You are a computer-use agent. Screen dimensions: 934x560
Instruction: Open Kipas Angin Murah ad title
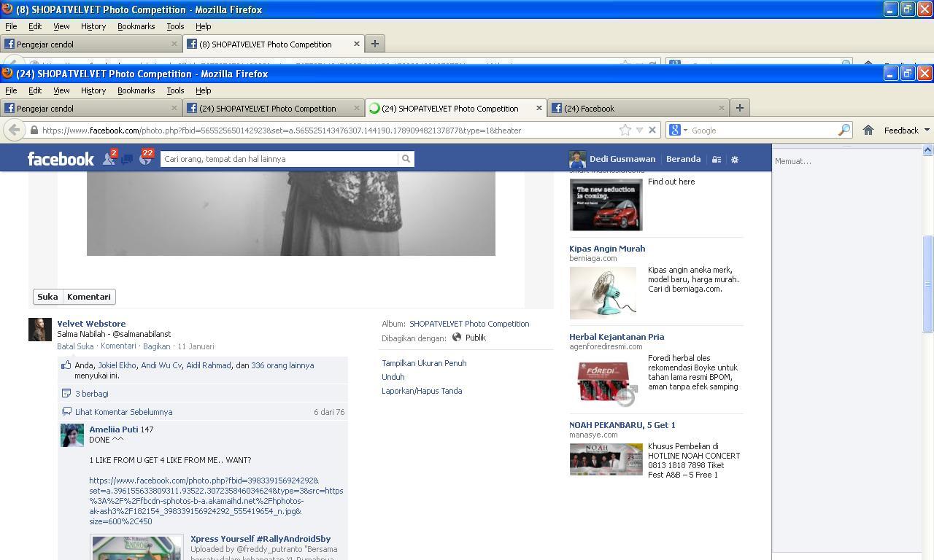pyautogui.click(x=607, y=249)
